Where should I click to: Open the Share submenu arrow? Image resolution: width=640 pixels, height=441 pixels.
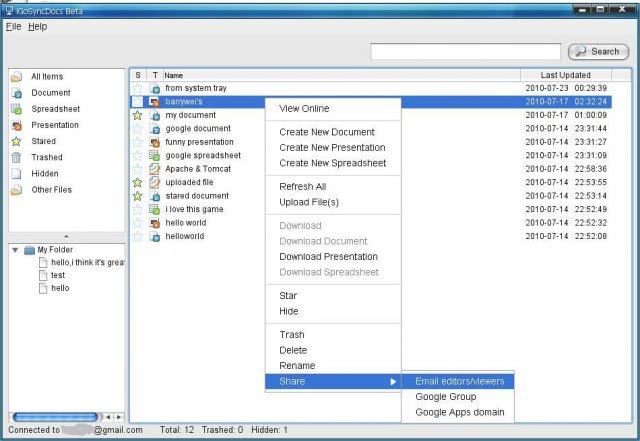point(393,382)
